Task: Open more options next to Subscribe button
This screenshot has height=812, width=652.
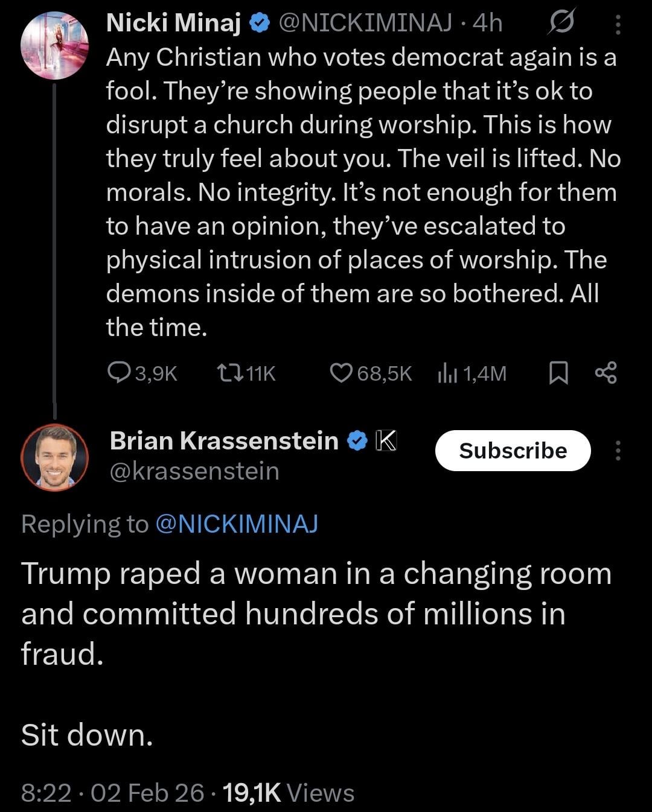Action: [617, 451]
